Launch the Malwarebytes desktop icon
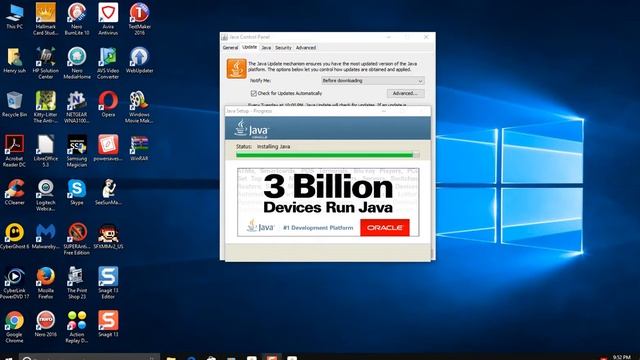Screen dimensions: 640x360 (x=45, y=236)
